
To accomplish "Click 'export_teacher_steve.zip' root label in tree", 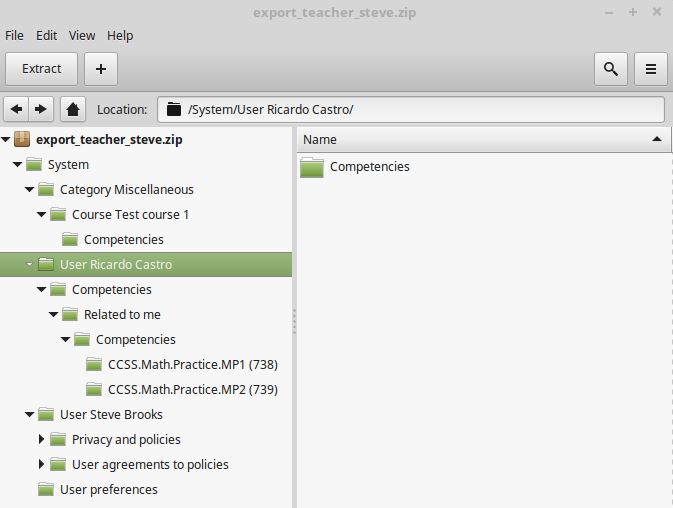I will point(109,140).
